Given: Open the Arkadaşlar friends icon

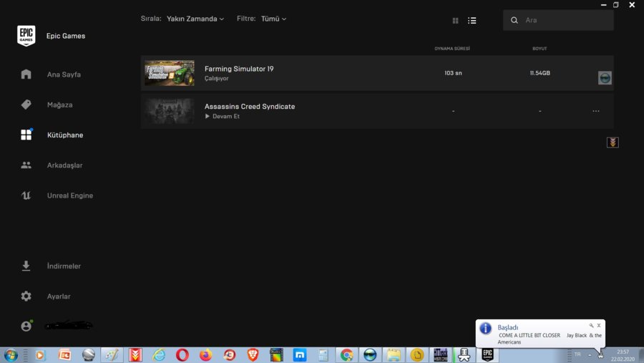Looking at the screenshot, I should tap(26, 165).
